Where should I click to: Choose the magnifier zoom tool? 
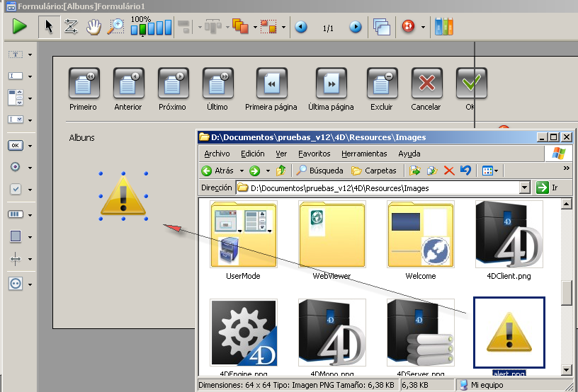(115, 27)
